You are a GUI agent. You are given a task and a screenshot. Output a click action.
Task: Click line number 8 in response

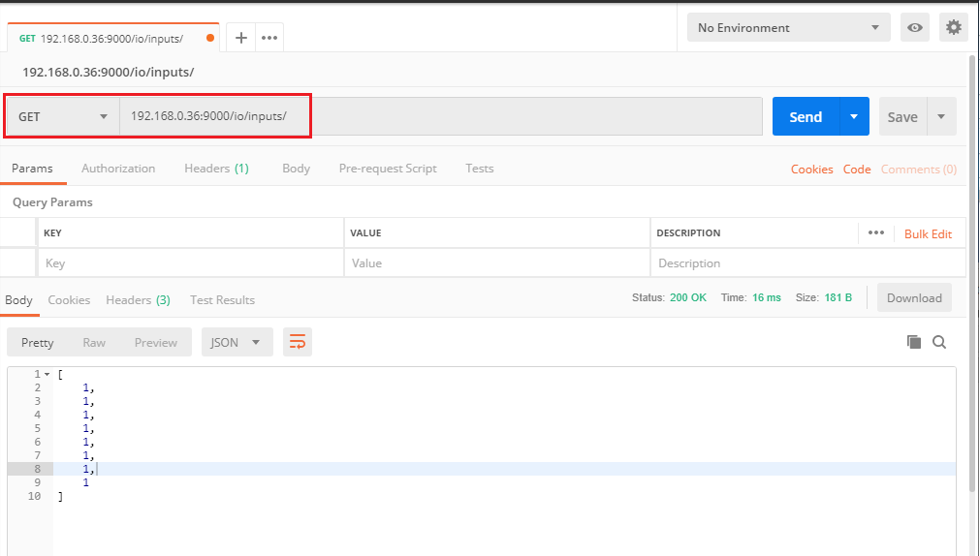(x=38, y=469)
